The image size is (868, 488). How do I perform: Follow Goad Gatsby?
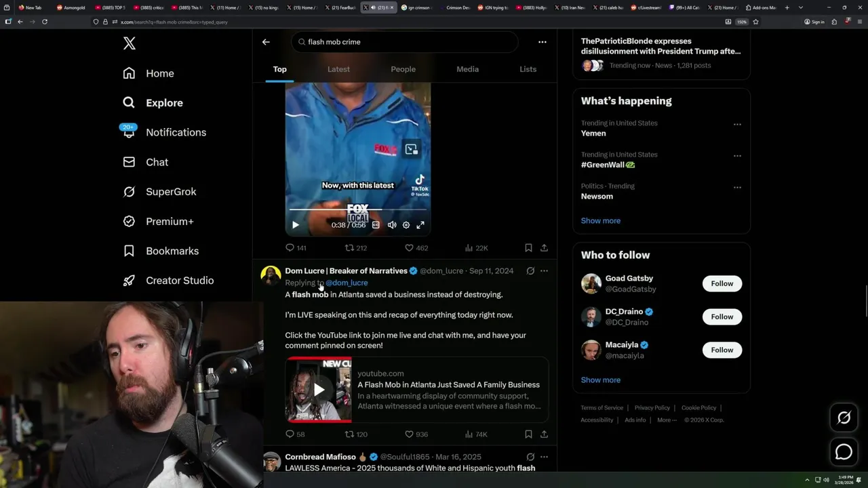(722, 283)
